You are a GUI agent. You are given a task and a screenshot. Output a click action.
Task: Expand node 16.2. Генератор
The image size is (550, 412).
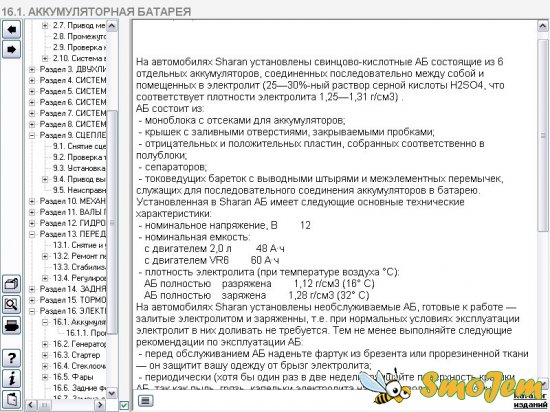45,344
